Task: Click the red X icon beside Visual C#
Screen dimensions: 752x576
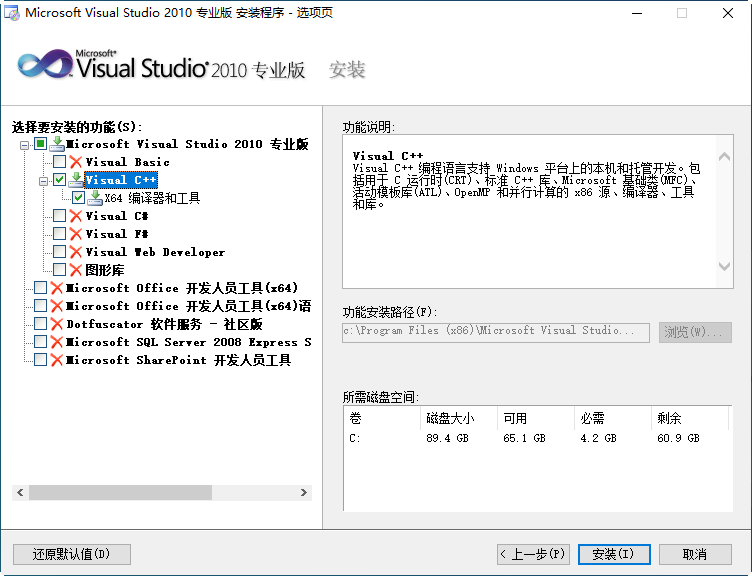Action: click(76, 216)
